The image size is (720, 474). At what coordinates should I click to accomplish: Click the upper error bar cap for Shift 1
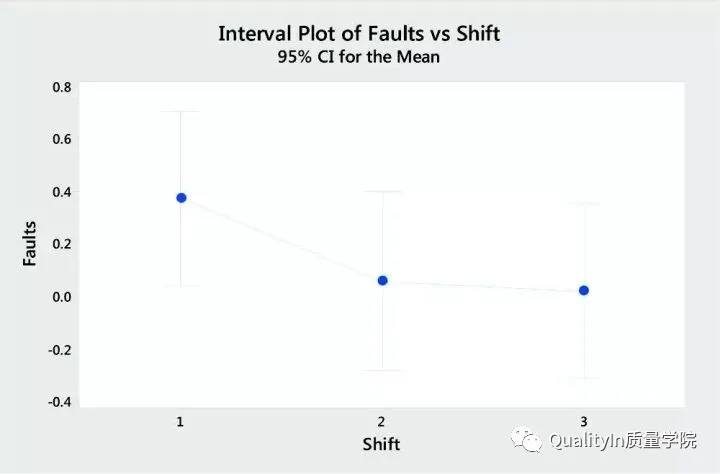click(181, 112)
